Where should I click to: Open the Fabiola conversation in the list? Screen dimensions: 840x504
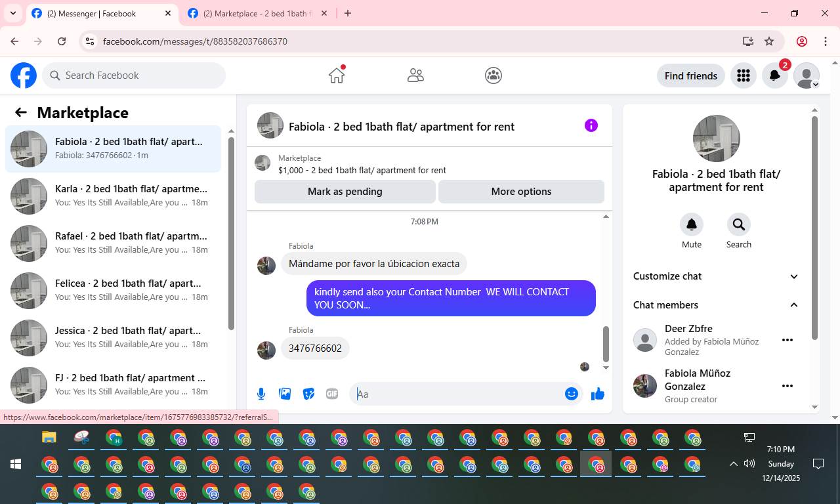tap(113, 149)
